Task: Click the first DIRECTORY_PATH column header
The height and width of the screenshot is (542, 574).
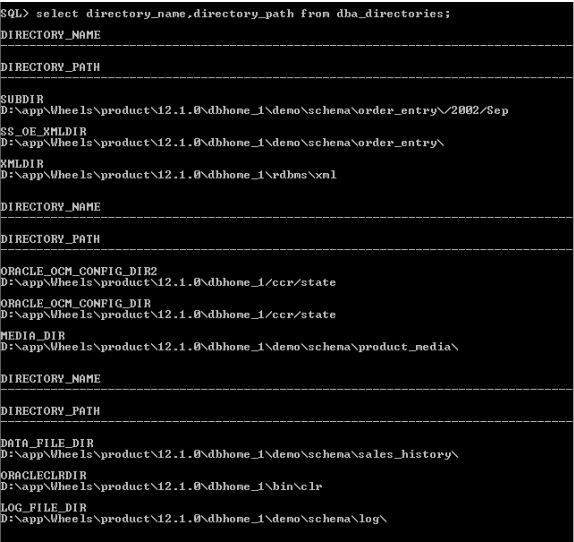Action: (x=50, y=67)
